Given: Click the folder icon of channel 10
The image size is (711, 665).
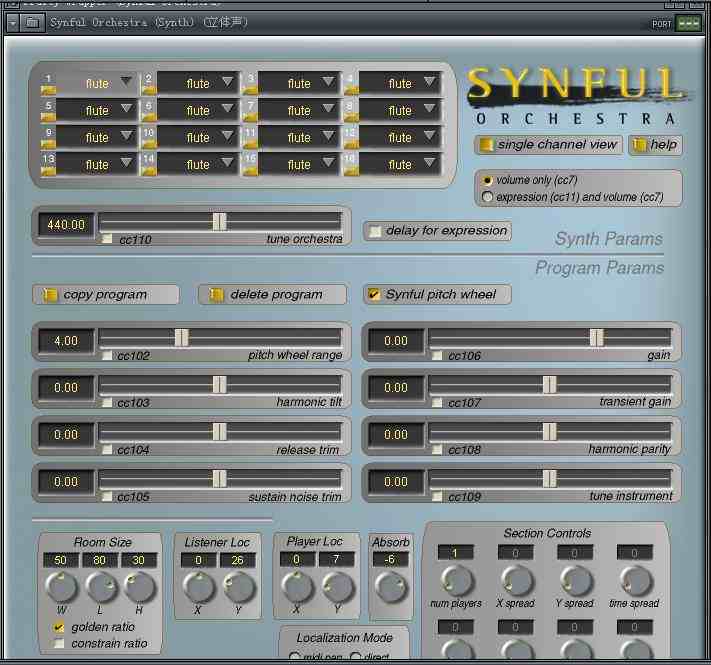Looking at the screenshot, I should (149, 145).
